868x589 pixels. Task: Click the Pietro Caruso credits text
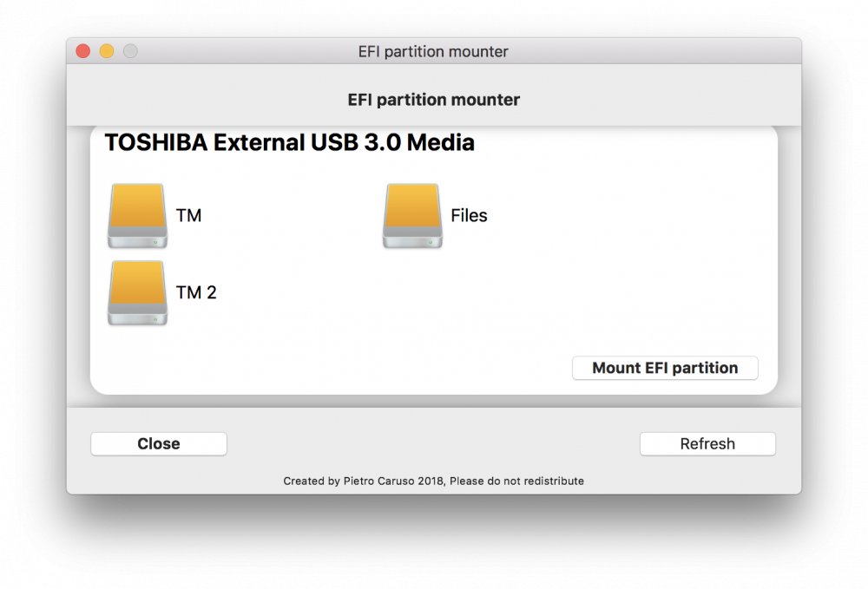[433, 481]
